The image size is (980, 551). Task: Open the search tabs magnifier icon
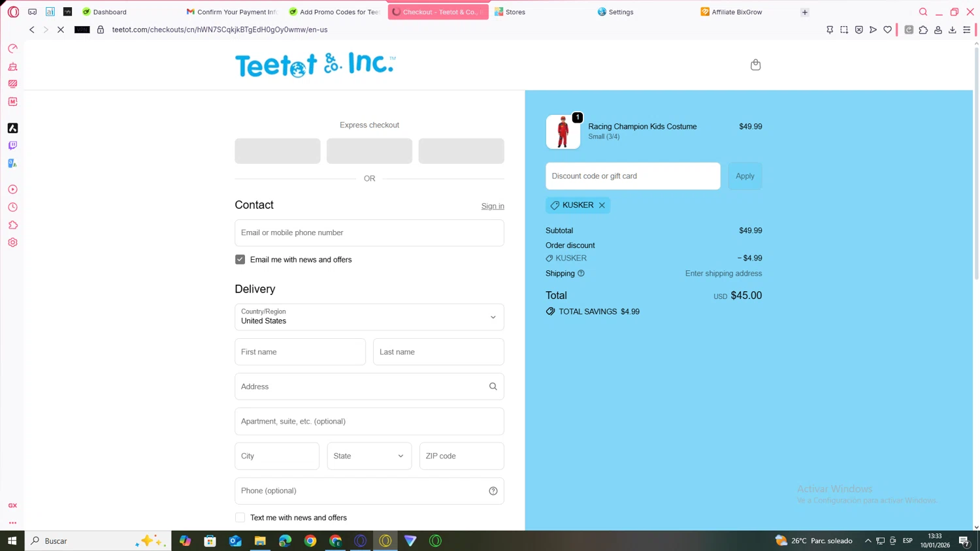pos(923,12)
